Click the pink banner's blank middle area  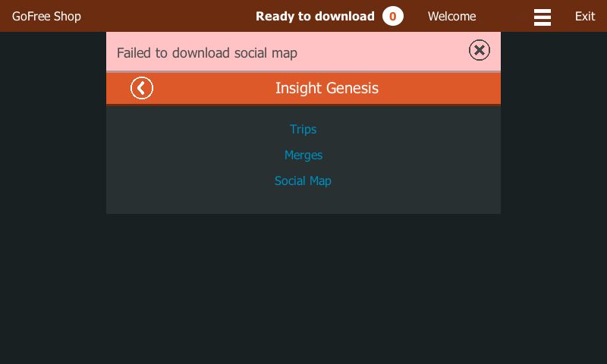pyautogui.click(x=382, y=52)
